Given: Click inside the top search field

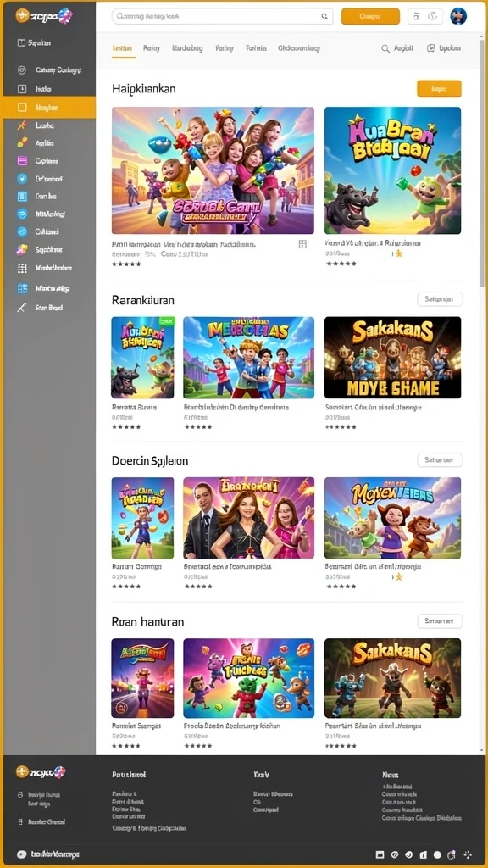Looking at the screenshot, I should 223,17.
